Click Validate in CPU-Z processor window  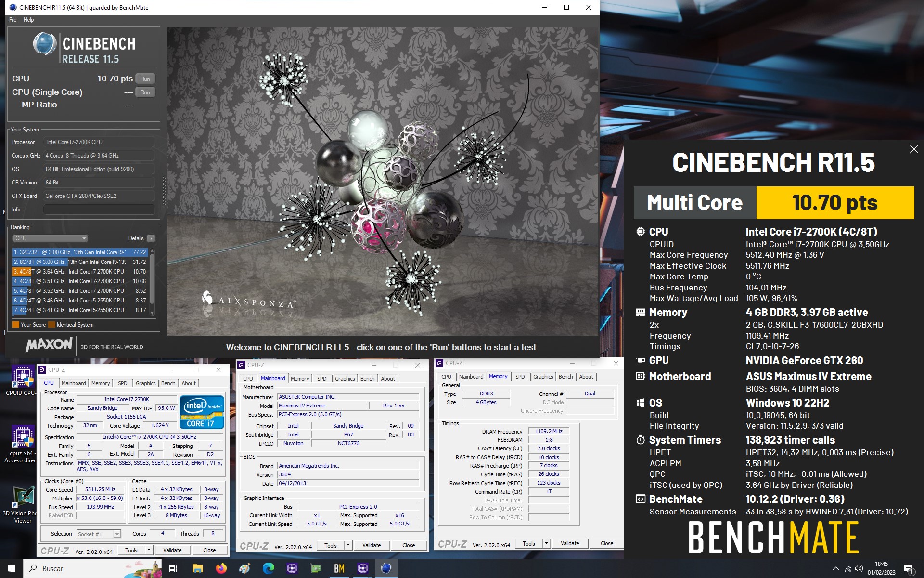coord(172,550)
